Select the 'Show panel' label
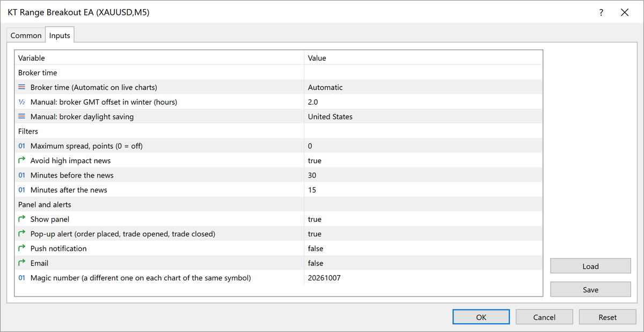 [x=50, y=219]
